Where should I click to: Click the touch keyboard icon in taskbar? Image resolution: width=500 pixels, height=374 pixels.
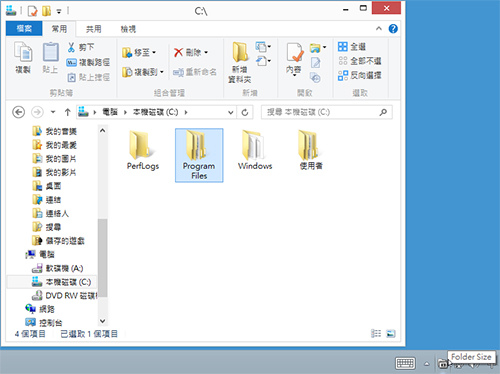pyautogui.click(x=405, y=363)
